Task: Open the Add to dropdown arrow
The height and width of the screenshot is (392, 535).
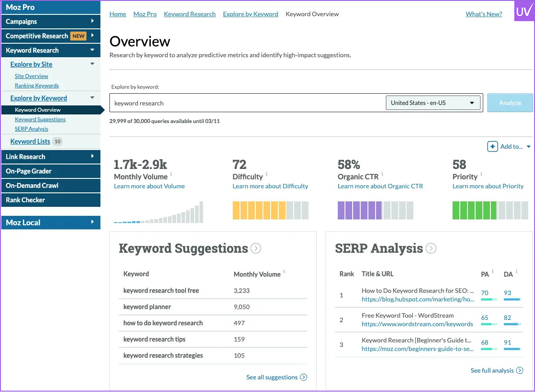Action: click(529, 147)
